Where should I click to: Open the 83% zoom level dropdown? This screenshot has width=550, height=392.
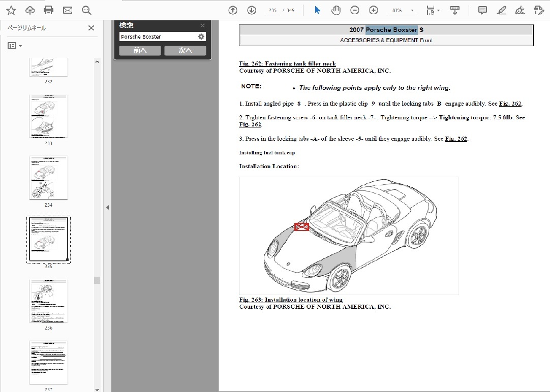coord(412,11)
